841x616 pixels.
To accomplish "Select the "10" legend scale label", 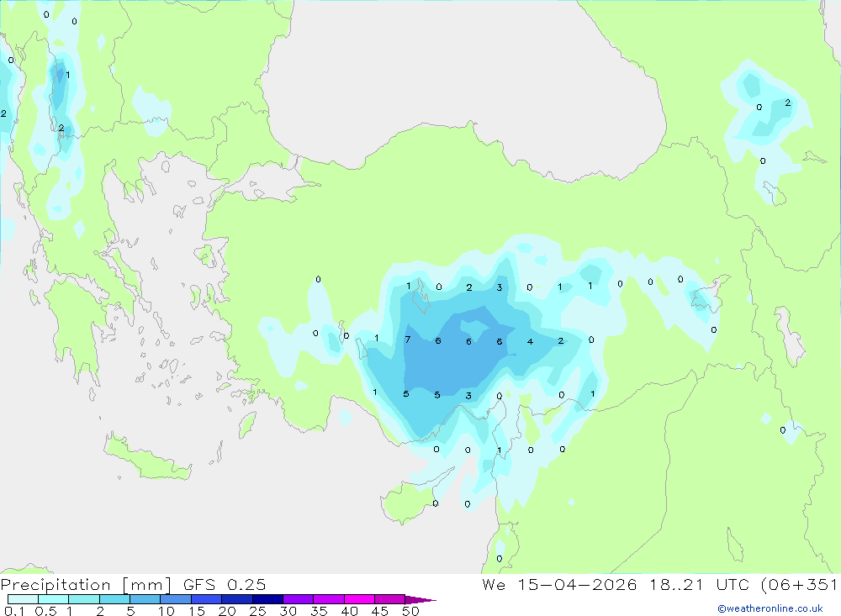I will [166, 611].
